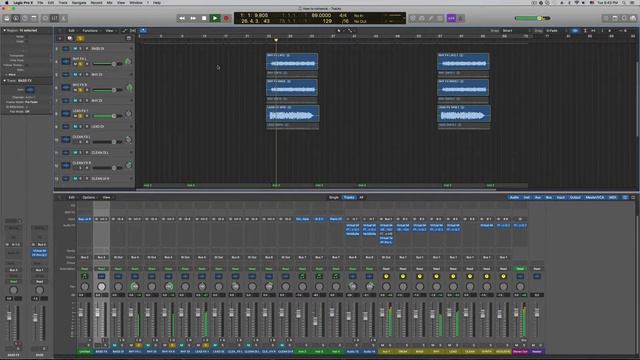The image size is (640, 360).
Task: Open the Window menu
Action: [136, 2]
